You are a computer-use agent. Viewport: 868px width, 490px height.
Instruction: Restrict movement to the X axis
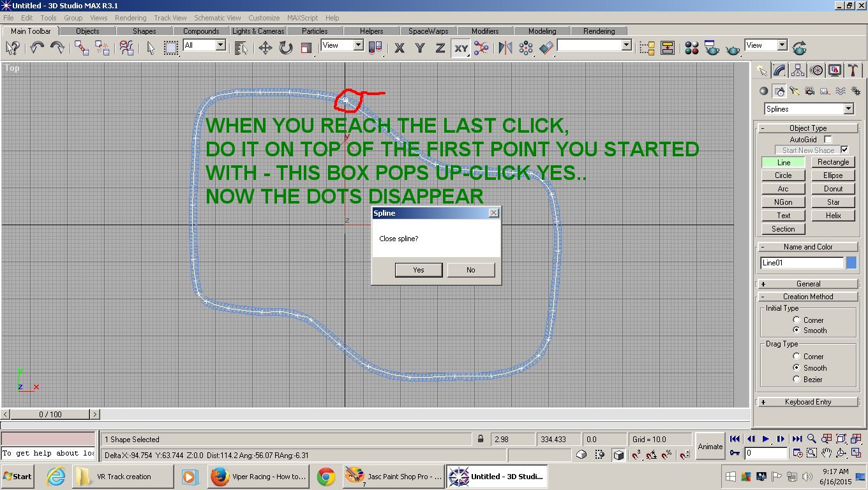pyautogui.click(x=400, y=48)
